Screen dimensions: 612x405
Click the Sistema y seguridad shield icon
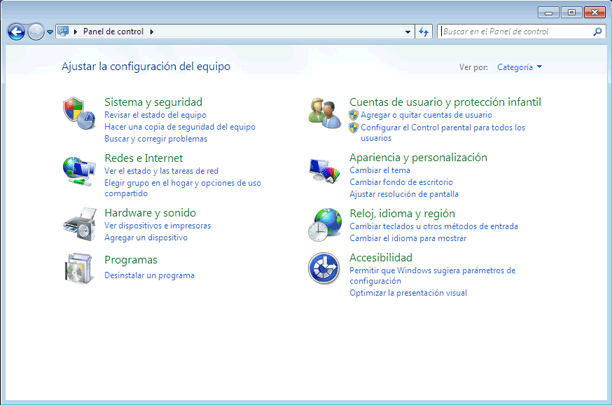point(77,111)
